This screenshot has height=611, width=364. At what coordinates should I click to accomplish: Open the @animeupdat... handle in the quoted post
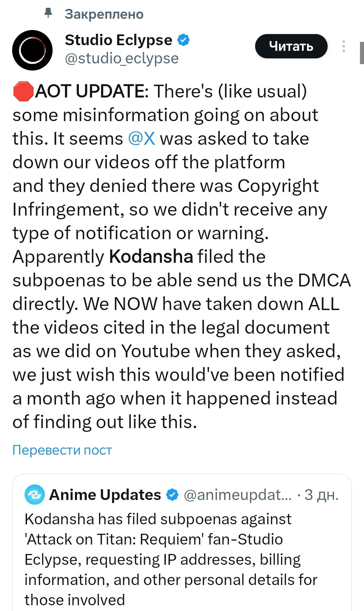click(238, 495)
